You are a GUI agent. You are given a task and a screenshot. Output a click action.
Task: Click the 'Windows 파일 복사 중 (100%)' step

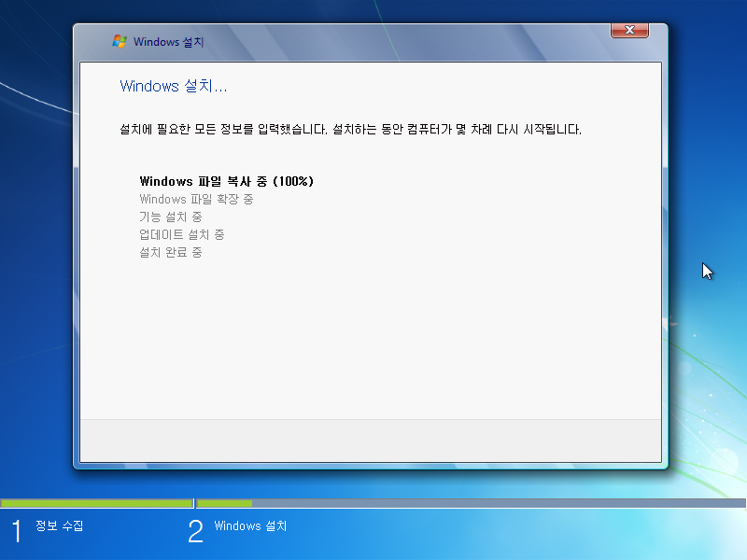click(x=226, y=181)
